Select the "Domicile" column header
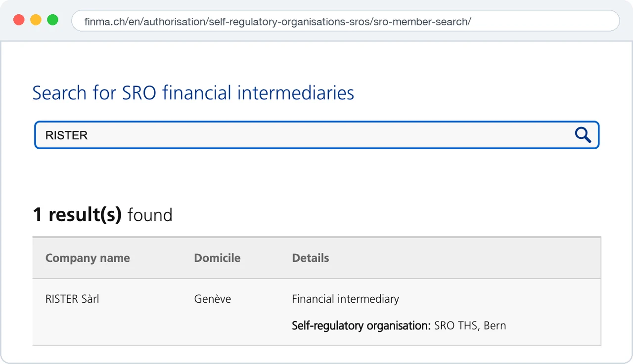This screenshot has height=364, width=633. tap(217, 258)
